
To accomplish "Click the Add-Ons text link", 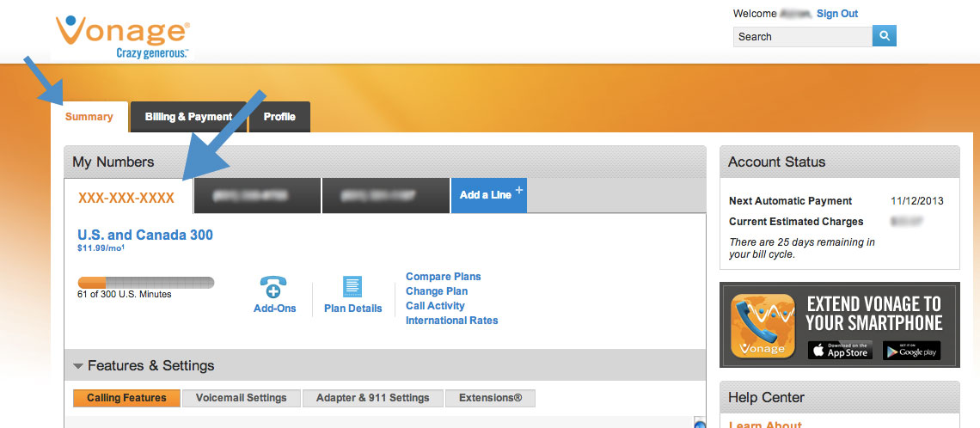I will [275, 309].
